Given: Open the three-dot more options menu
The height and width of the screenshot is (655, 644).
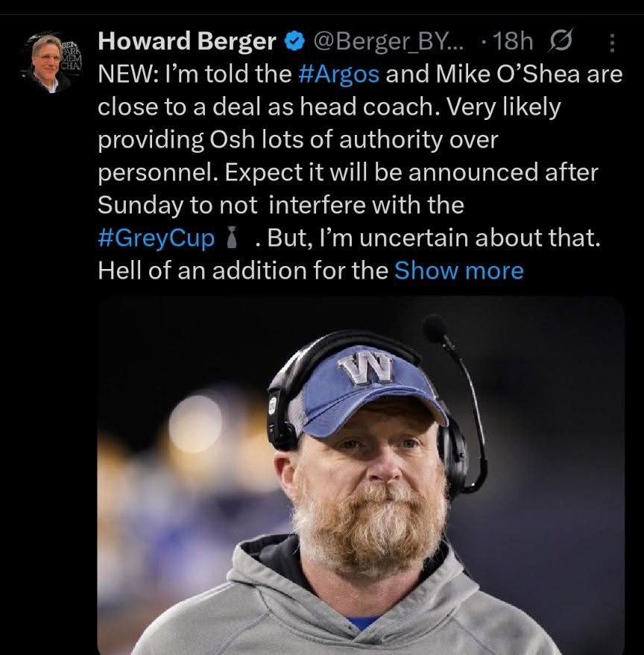Looking at the screenshot, I should [613, 44].
